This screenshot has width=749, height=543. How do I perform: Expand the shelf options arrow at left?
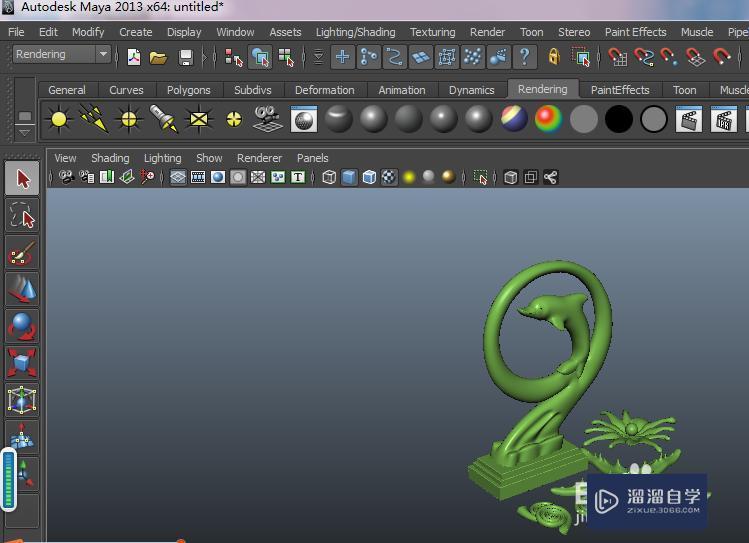point(25,130)
